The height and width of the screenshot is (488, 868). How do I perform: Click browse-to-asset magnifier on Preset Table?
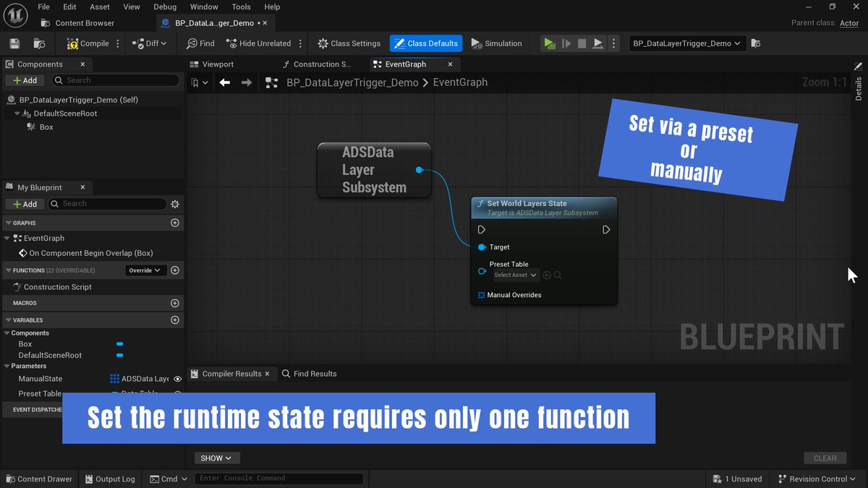558,275
